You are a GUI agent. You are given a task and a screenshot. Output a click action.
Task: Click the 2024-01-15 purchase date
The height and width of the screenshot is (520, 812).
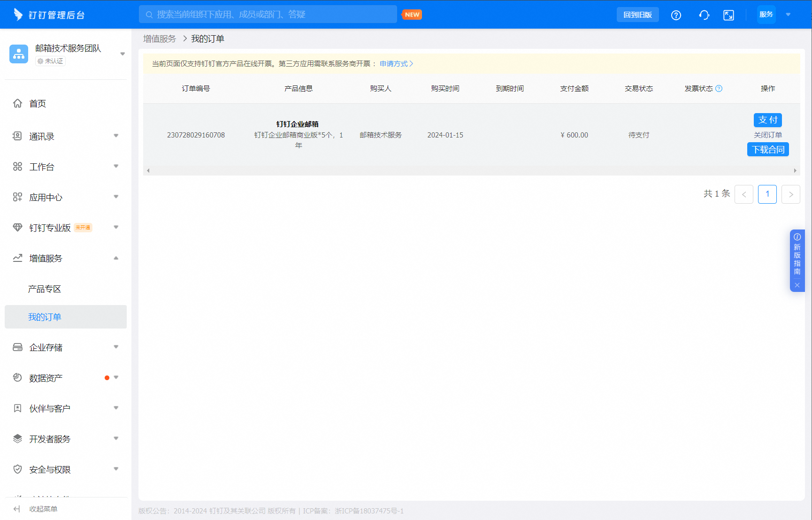click(445, 135)
